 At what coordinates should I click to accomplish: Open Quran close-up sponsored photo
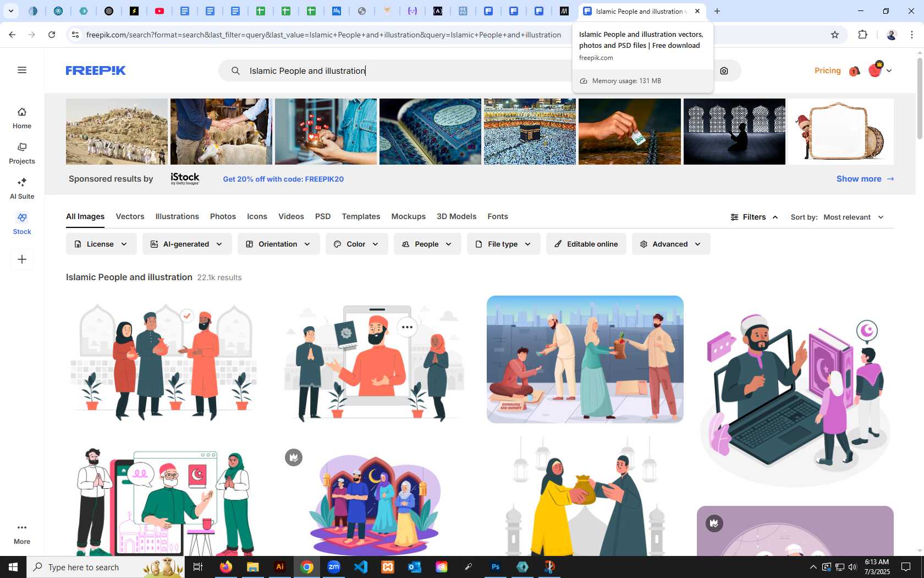point(430,132)
